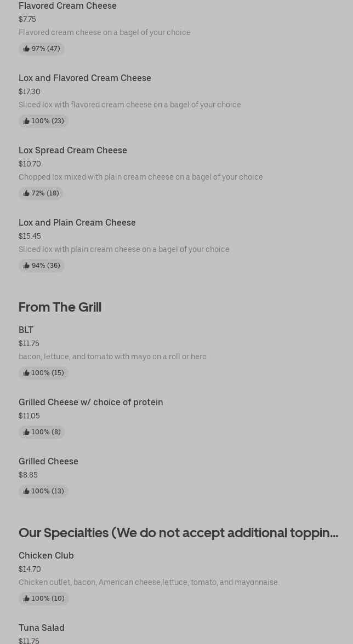
Task: Click the From The Grill section heading
Action: 60,307
